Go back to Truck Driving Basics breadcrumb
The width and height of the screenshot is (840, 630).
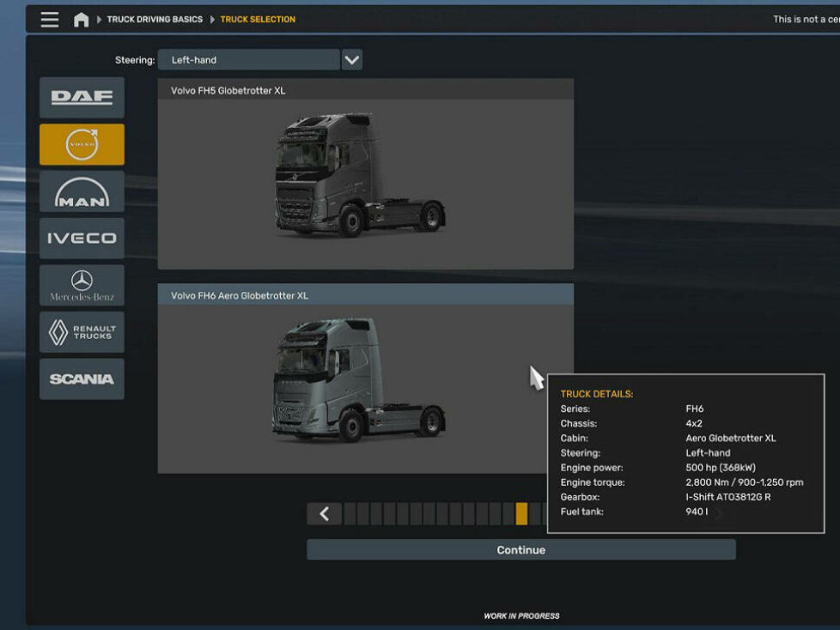(x=155, y=19)
